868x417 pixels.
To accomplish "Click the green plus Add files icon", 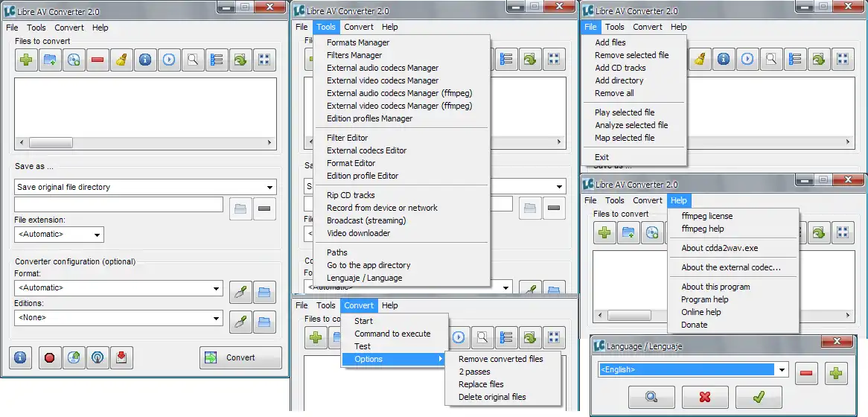I will click(26, 60).
